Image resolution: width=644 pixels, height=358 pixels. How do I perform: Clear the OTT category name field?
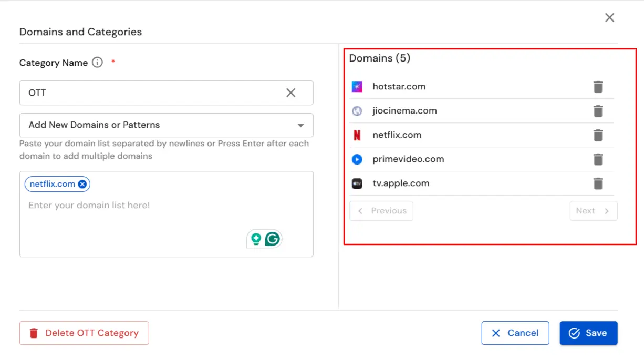click(290, 93)
